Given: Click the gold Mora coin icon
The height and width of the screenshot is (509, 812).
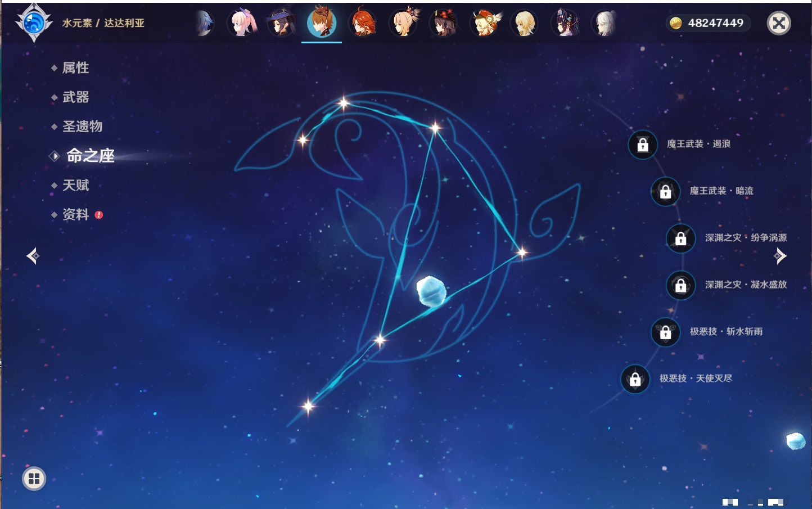Looking at the screenshot, I should 675,23.
